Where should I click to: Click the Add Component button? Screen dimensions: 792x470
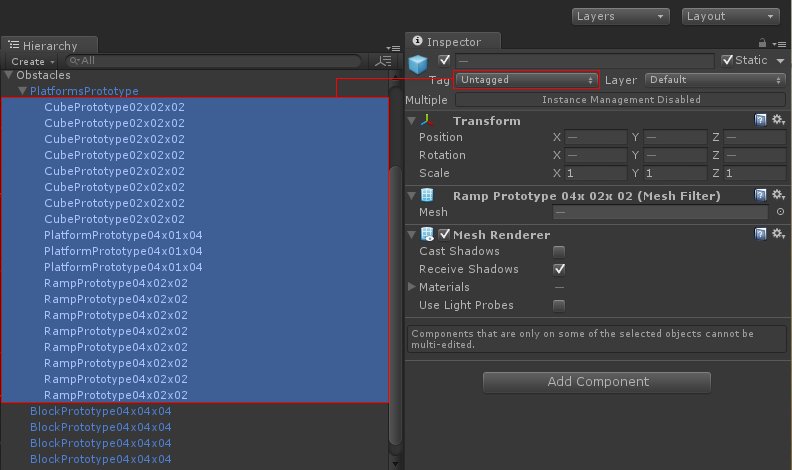(x=597, y=382)
